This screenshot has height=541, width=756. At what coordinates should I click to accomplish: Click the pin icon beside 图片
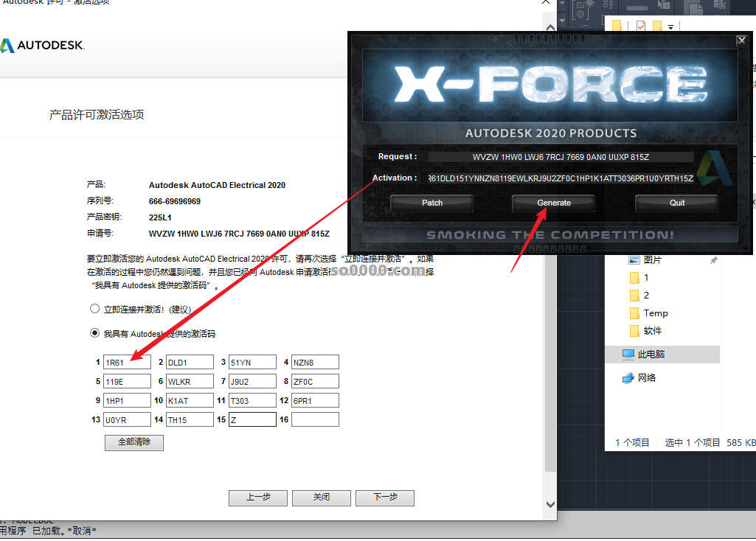(x=713, y=260)
